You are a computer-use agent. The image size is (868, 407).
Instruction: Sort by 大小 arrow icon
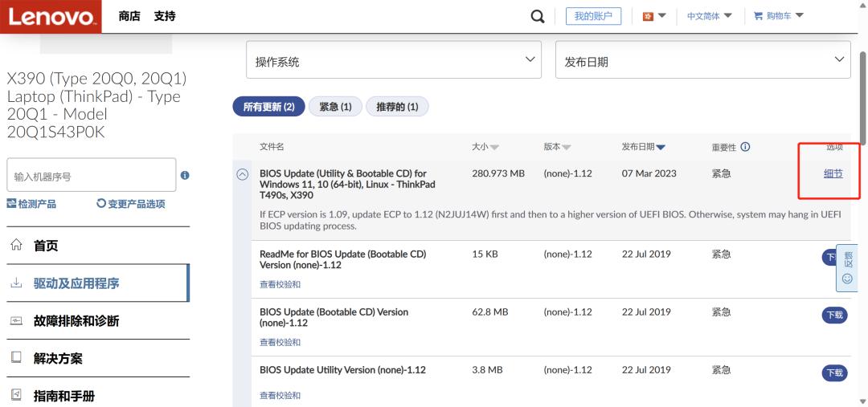pyautogui.click(x=494, y=148)
